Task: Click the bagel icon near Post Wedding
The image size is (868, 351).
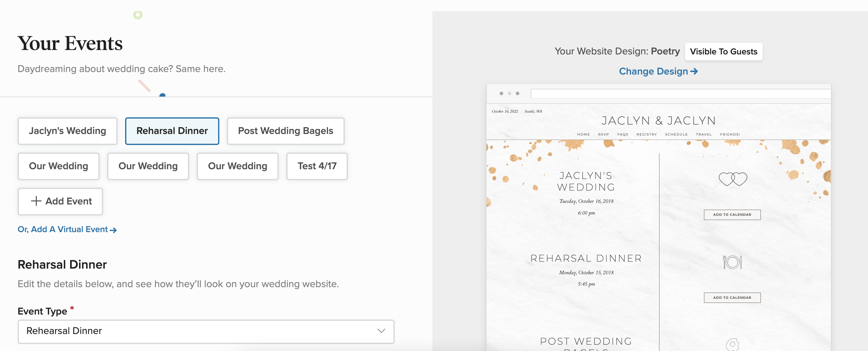Action: 732,345
